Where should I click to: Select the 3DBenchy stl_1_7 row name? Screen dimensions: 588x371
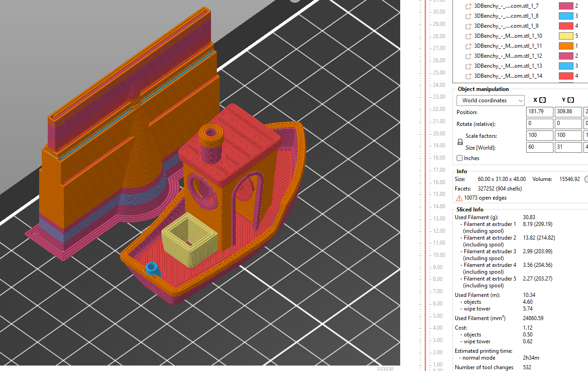pos(506,6)
